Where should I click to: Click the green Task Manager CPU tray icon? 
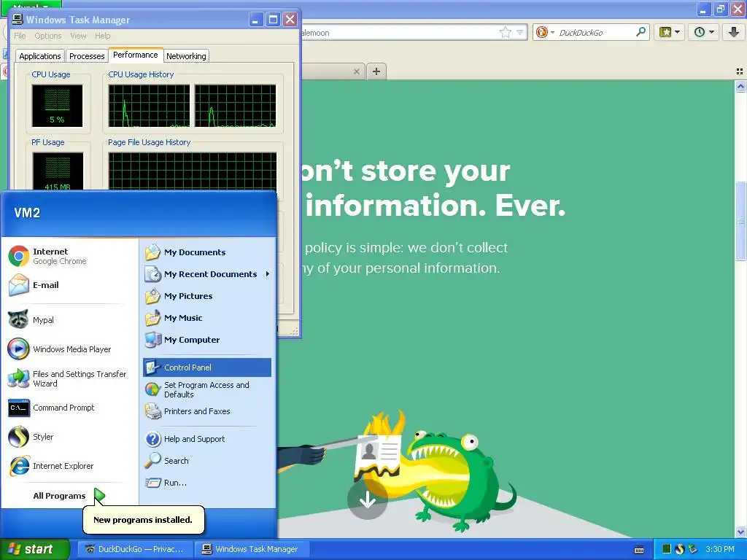(x=667, y=549)
